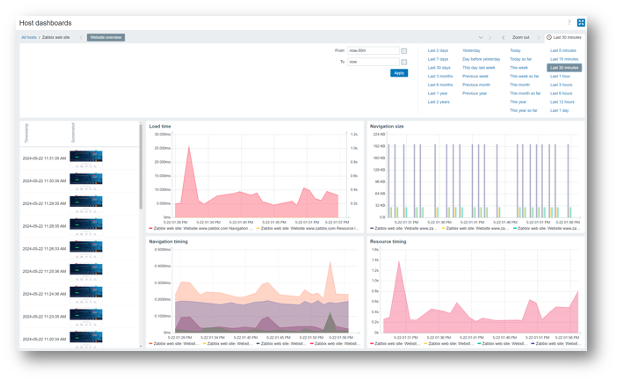Click the Zoom out button

click(x=521, y=37)
